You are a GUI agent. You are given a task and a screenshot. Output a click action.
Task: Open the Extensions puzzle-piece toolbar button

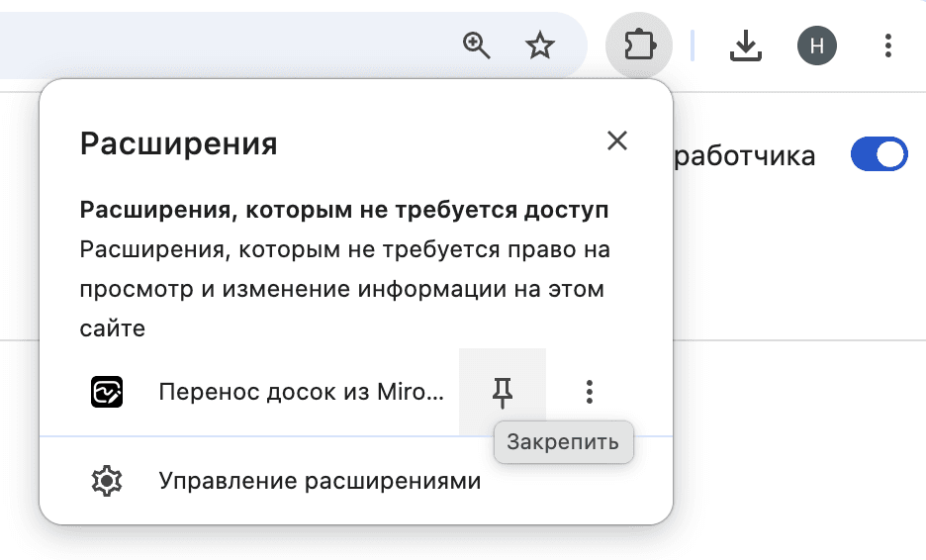[x=639, y=46]
